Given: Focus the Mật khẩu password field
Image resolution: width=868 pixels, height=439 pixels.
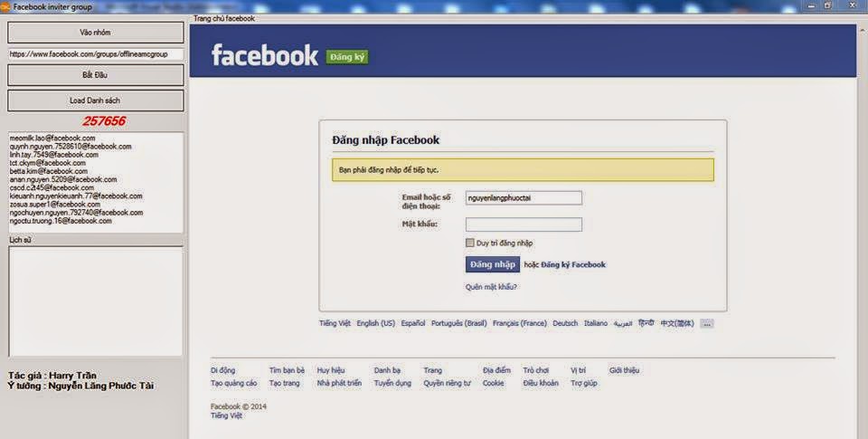Looking at the screenshot, I should coord(524,224).
